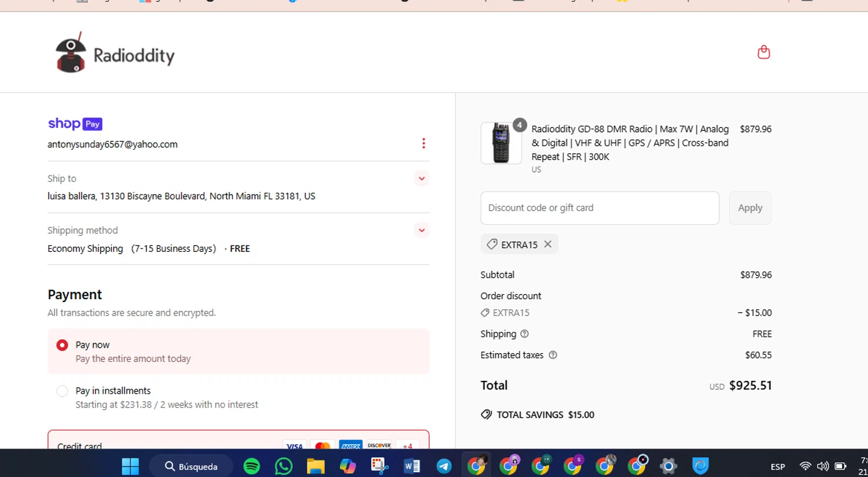Click the Radioddity logo
This screenshot has height=477, width=868.
tap(115, 53)
